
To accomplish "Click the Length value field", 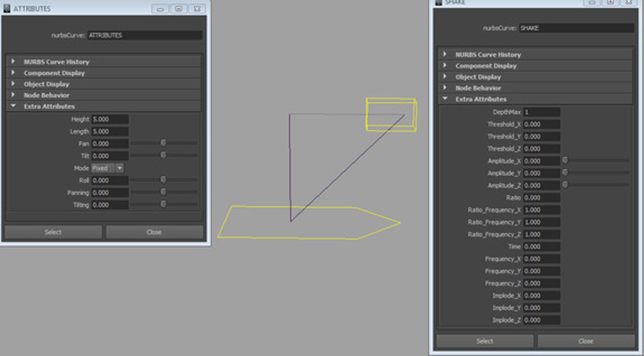I will tap(110, 131).
